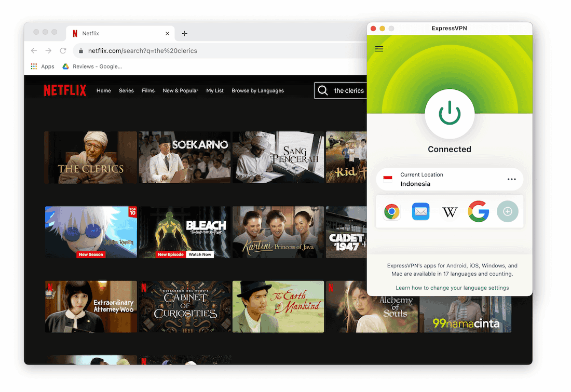Click the Top 10 badge on Jujutsu Kaisen
The width and height of the screenshot is (571, 392).
coord(132,212)
